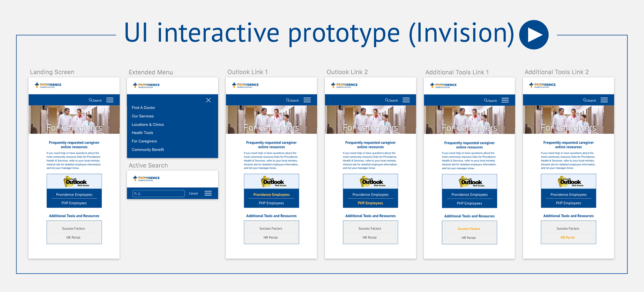Select Find A Doctor menu entry
Screen dimensions: 644x292
point(143,108)
